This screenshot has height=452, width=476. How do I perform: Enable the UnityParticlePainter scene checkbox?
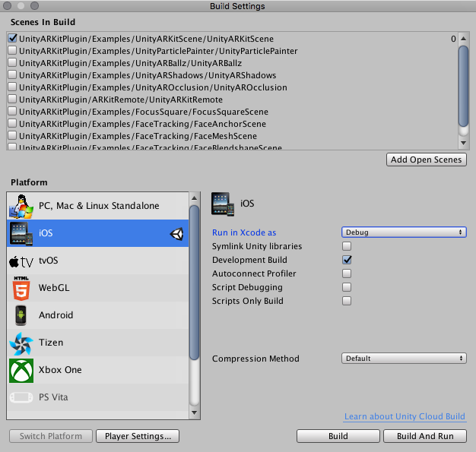pos(12,50)
